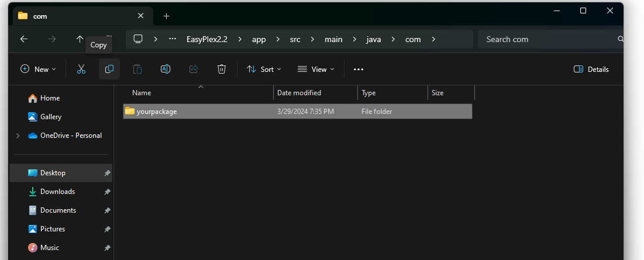This screenshot has height=260, width=644.
Task: Open the See more ellipsis menu
Action: click(359, 70)
